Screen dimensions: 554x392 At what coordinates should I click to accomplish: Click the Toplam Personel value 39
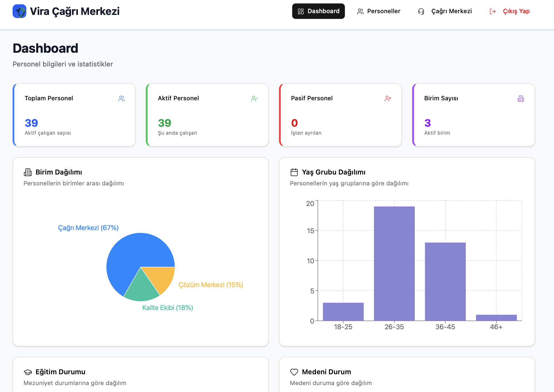[x=31, y=123]
